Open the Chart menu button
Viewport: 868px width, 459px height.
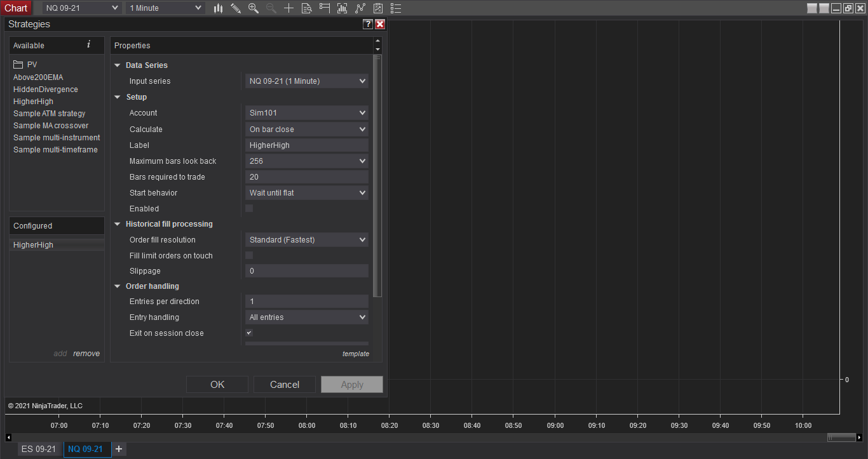16,8
